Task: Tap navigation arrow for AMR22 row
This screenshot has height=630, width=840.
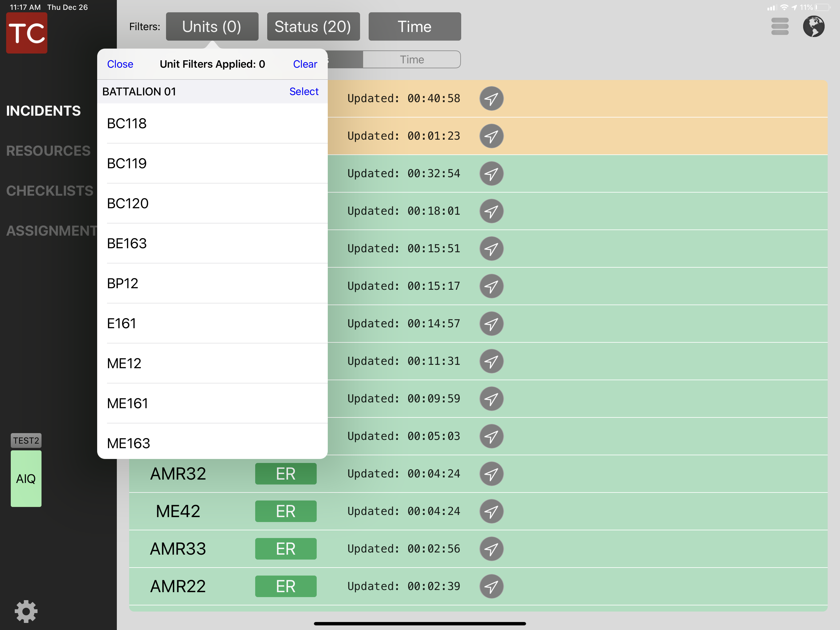Action: pyautogui.click(x=491, y=586)
